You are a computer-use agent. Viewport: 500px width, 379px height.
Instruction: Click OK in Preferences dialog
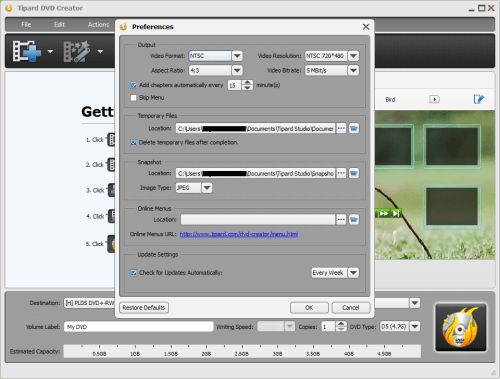pyautogui.click(x=309, y=307)
